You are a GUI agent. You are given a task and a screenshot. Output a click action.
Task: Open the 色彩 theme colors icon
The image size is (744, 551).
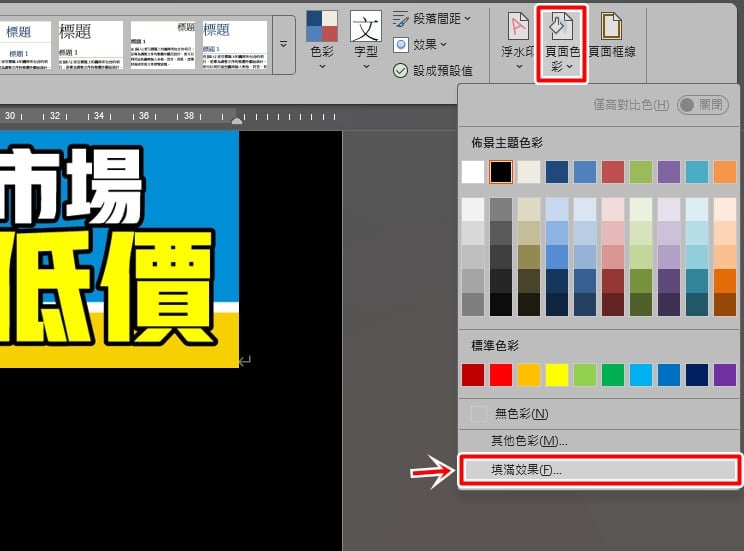322,26
